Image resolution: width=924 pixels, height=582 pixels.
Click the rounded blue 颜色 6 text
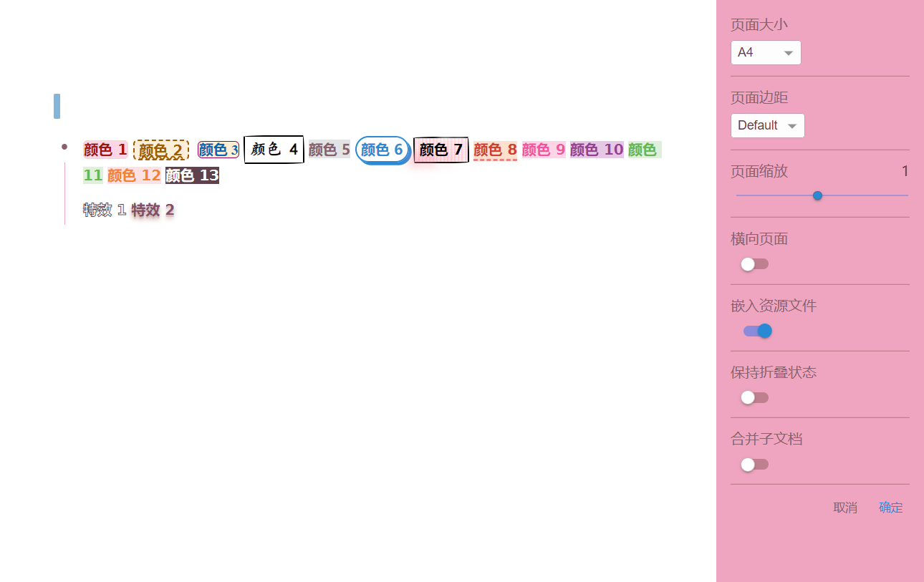point(382,150)
